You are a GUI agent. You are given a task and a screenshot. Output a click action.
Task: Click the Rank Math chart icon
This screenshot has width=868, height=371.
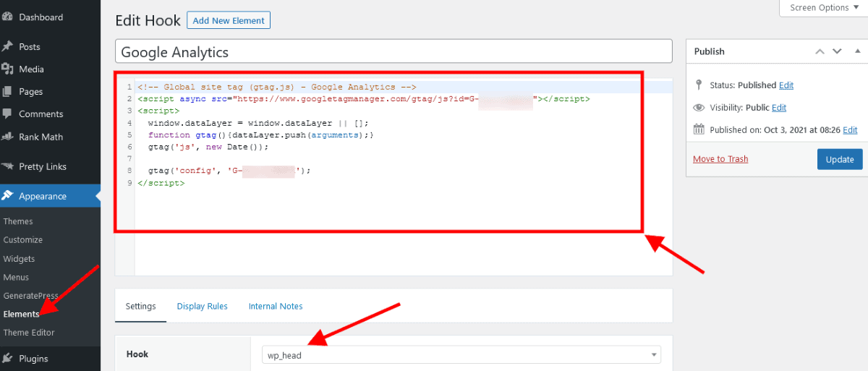point(8,136)
